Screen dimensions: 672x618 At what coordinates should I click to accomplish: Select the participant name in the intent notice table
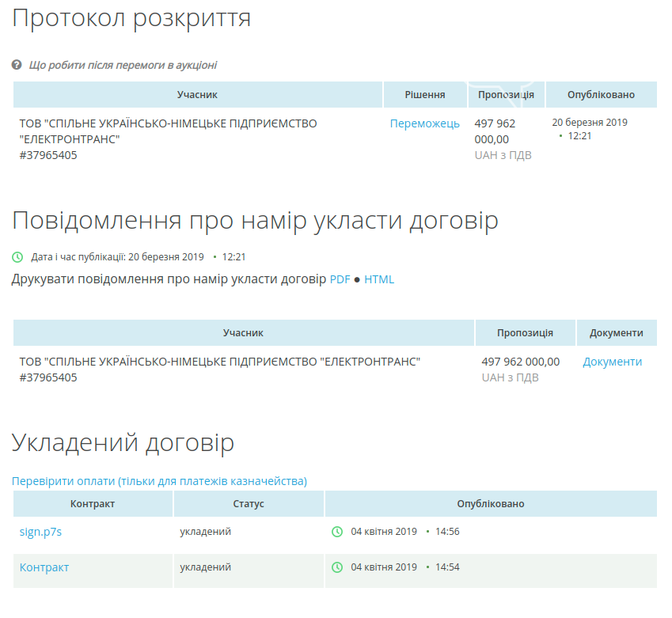219,362
